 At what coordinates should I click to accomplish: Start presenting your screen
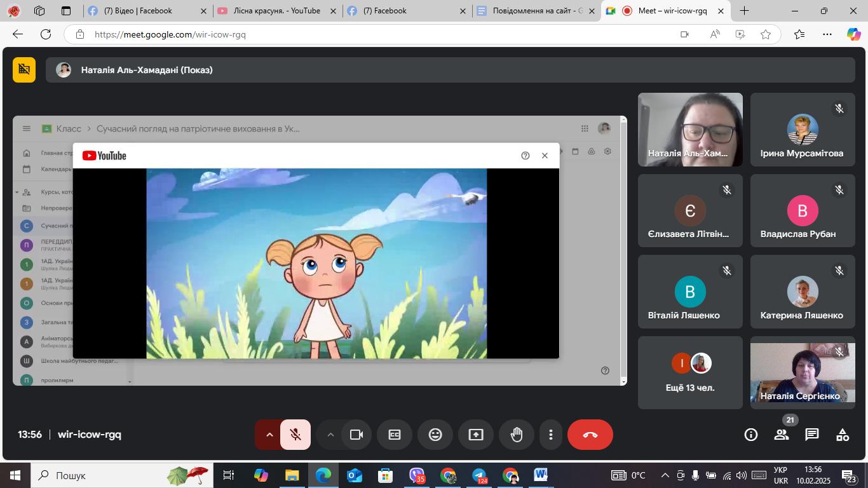(x=476, y=435)
